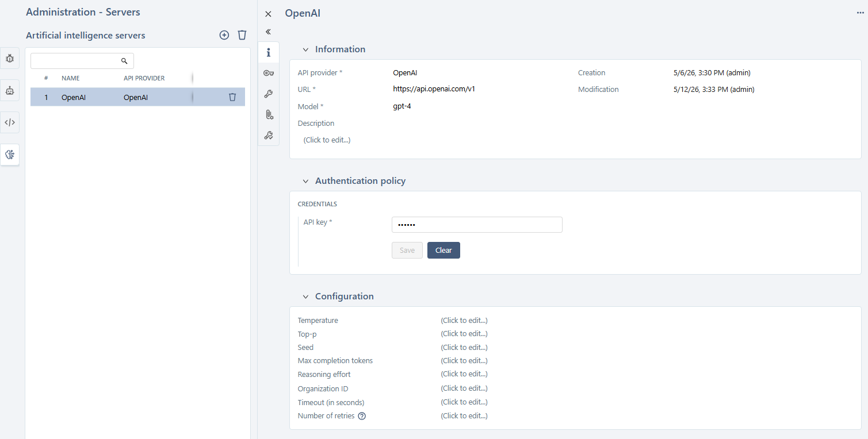The height and width of the screenshot is (439, 868).
Task: Edit the Max completion tokens value
Action: pyautogui.click(x=464, y=361)
